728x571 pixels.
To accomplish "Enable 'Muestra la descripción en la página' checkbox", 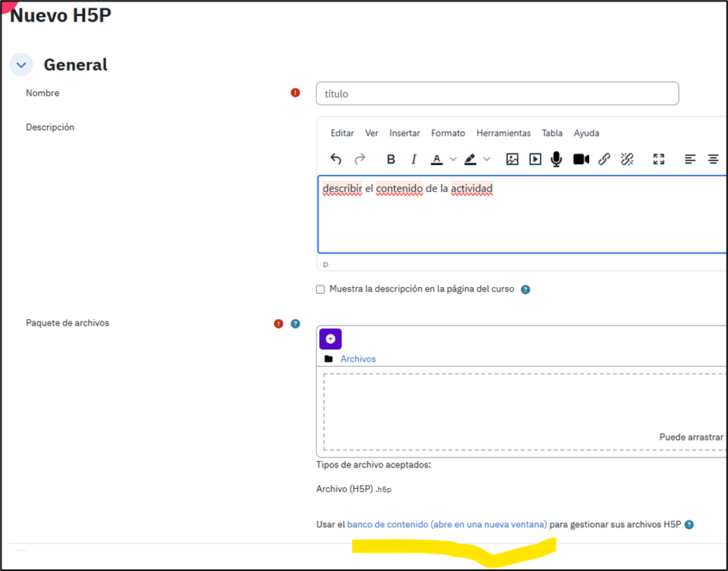I will coord(321,289).
